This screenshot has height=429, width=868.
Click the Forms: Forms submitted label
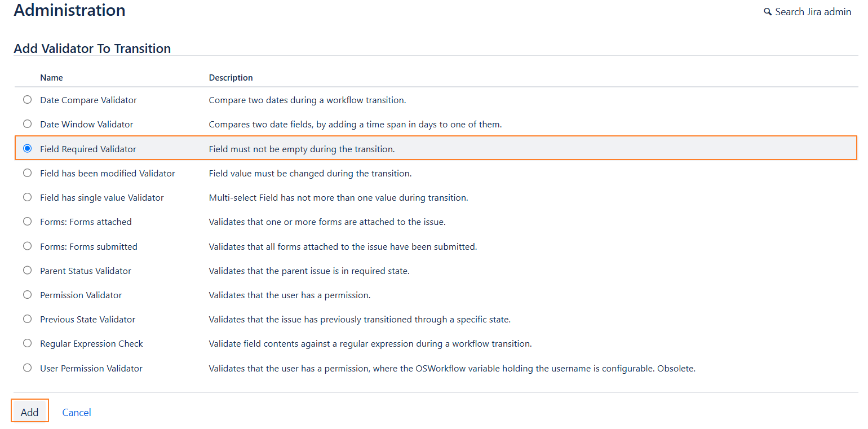coord(88,246)
